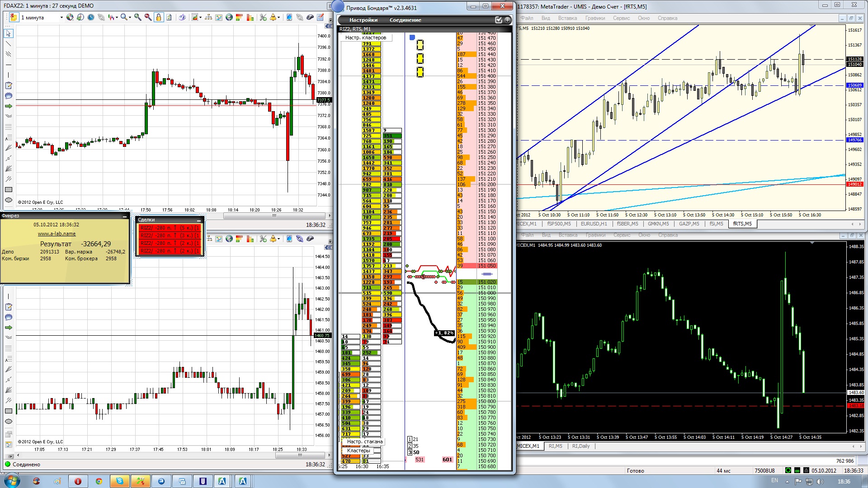Click the zoom-in magnifier icon in top toolbar

click(x=137, y=18)
